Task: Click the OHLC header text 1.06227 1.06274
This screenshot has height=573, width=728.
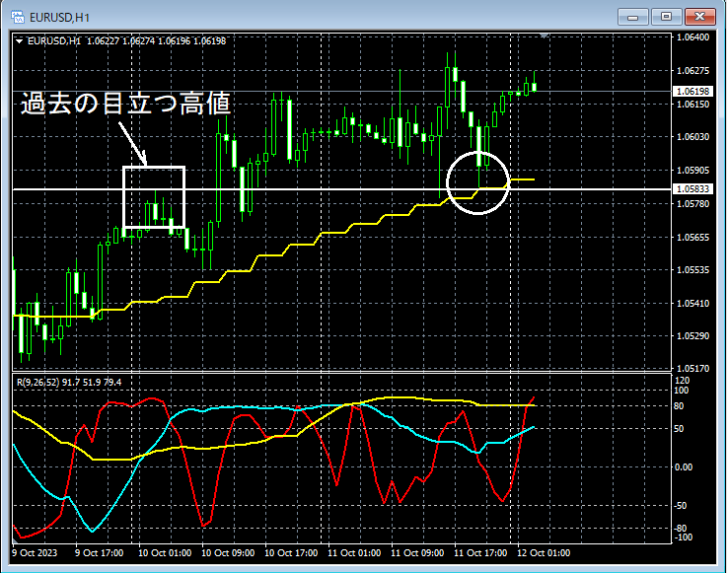Action: (120, 41)
